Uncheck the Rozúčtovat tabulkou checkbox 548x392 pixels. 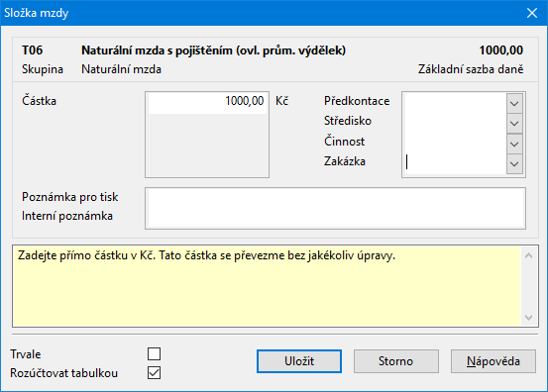tap(155, 373)
